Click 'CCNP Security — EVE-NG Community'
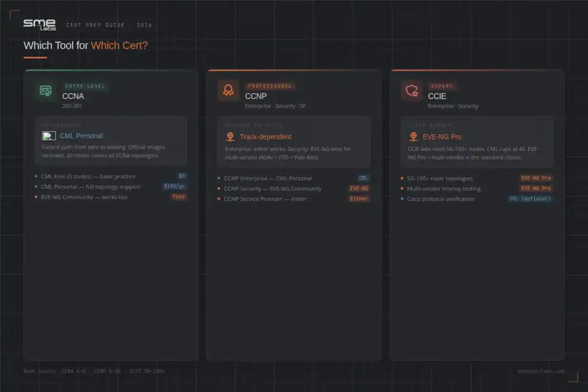Image resolution: width=588 pixels, height=392 pixels. 273,188
